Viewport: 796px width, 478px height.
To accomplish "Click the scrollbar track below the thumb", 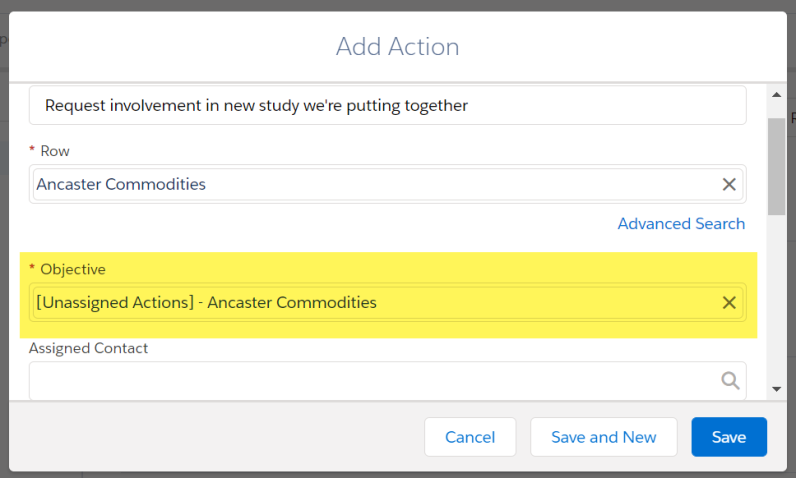I will 776,299.
